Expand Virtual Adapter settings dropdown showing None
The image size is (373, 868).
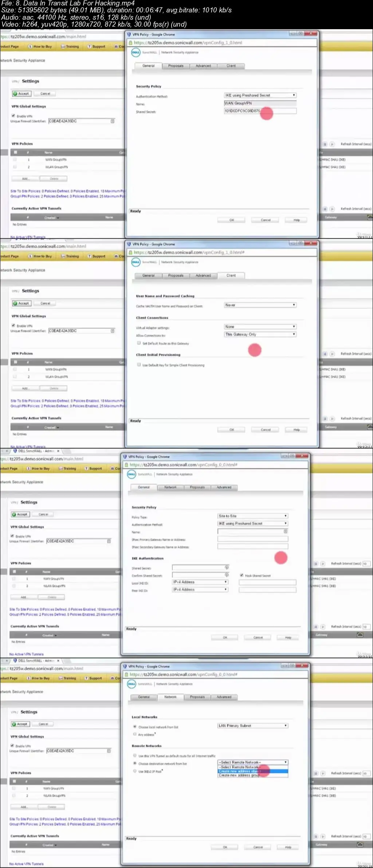point(260,327)
